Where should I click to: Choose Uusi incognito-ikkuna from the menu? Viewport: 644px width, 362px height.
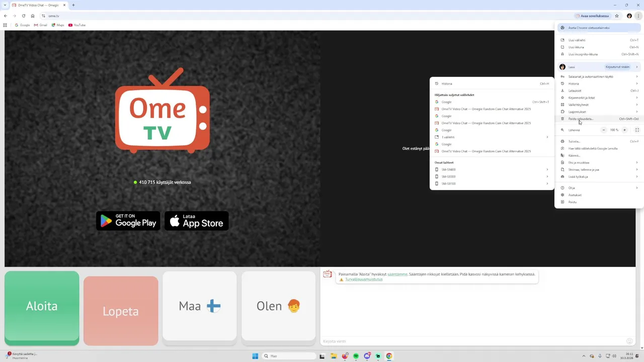tap(599, 54)
